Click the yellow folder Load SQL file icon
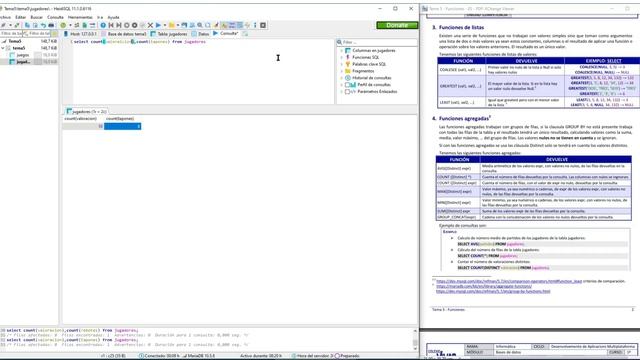The width and height of the screenshot is (640, 360). (x=172, y=25)
